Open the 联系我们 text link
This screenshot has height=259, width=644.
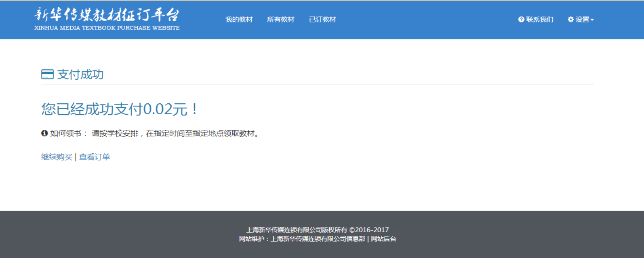coord(540,19)
